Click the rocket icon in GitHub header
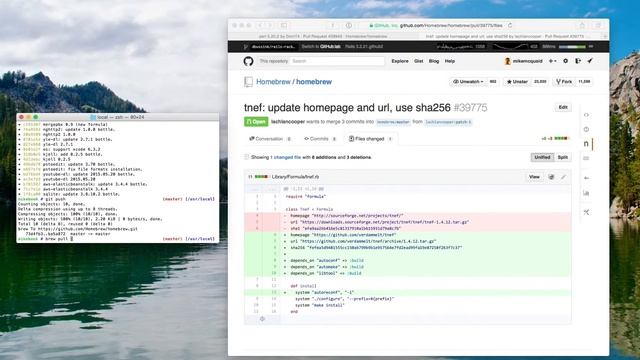Screen dimensions: 640x360 590,61
